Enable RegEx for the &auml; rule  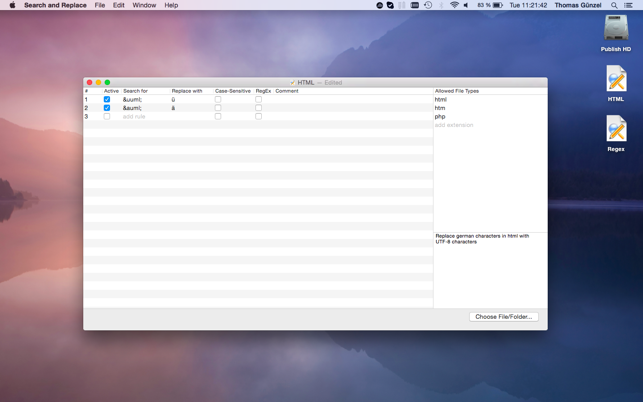pos(258,108)
